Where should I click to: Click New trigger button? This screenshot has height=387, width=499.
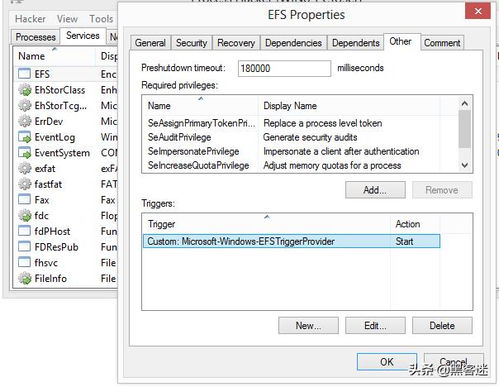308,325
